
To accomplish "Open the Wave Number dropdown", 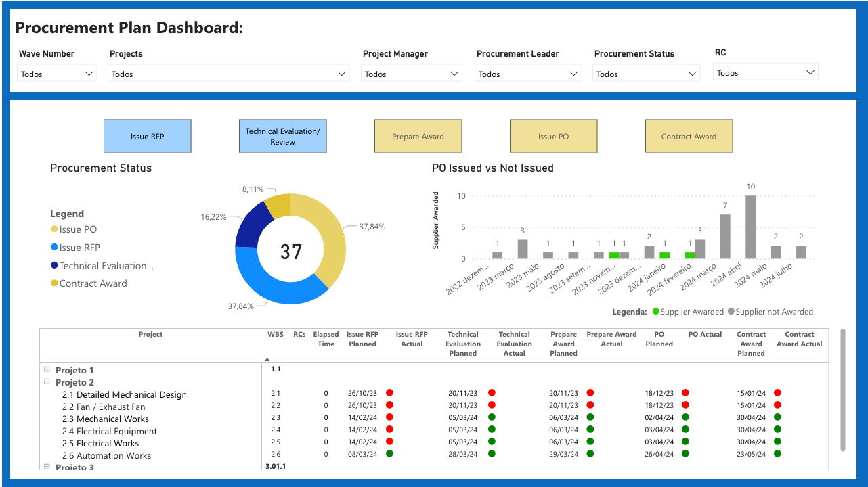I will click(x=57, y=74).
